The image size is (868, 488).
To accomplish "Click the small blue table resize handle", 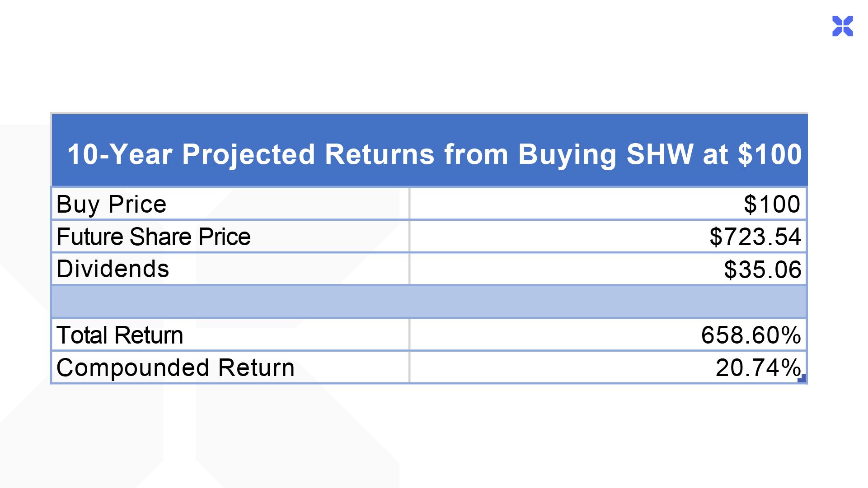I will coord(802,378).
